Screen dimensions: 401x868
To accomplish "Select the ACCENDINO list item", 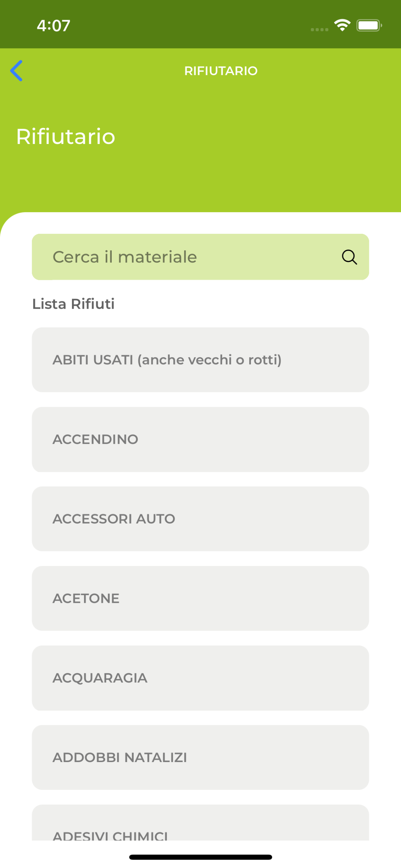I will [200, 439].
